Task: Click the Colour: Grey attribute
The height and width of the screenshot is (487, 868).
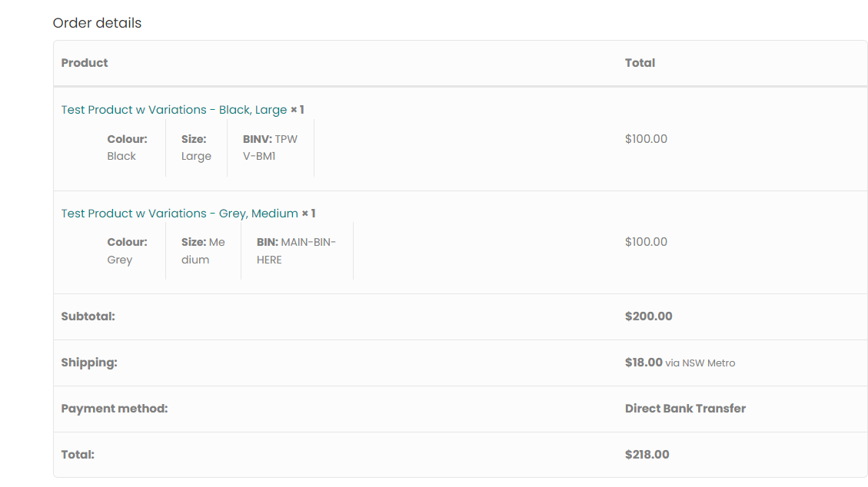Action: (127, 250)
